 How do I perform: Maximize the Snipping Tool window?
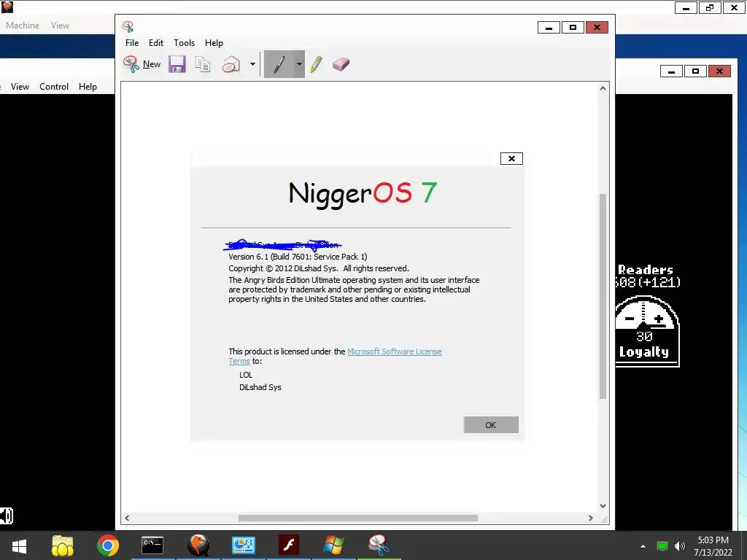pos(573,28)
